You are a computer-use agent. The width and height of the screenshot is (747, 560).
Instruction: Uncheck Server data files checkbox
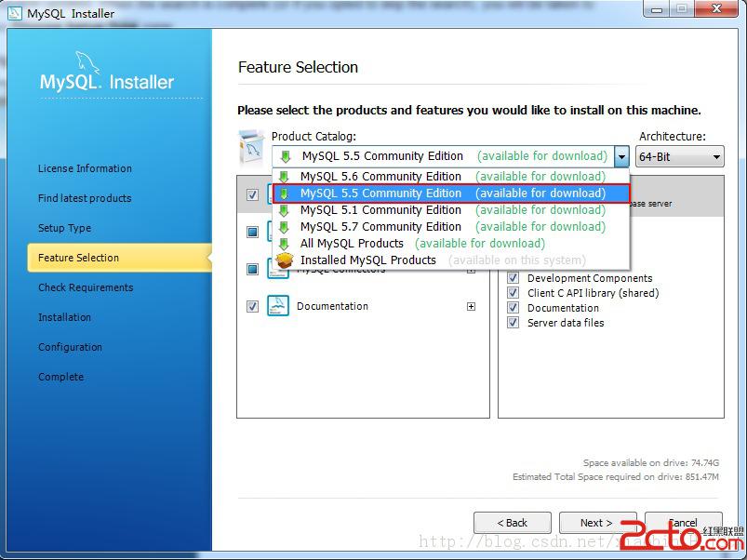[514, 323]
